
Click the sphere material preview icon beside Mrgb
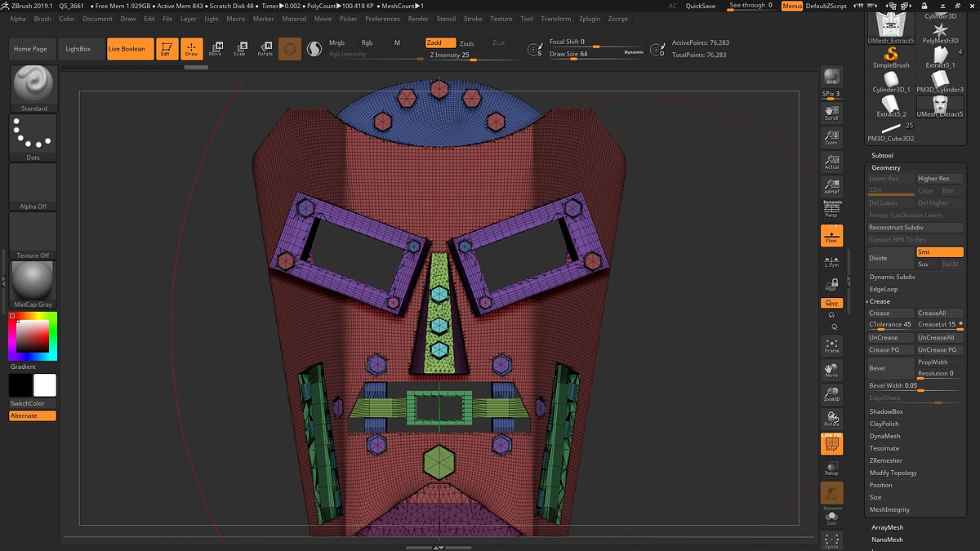coord(314,50)
